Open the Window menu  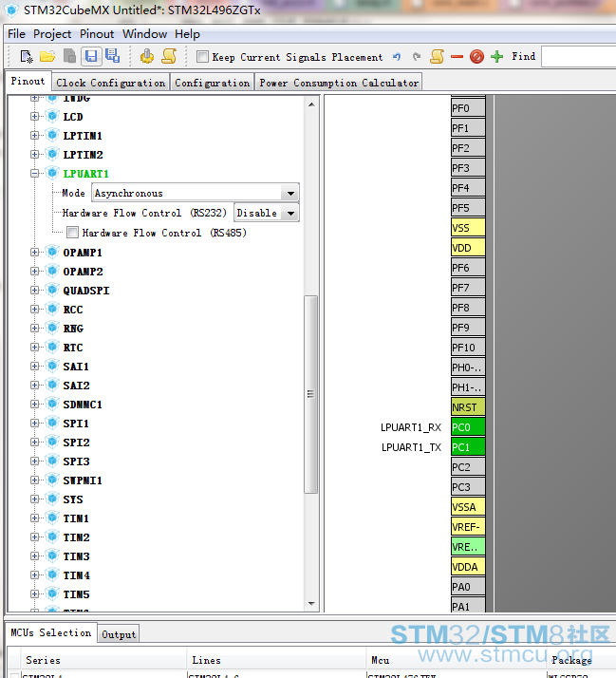pos(144,34)
